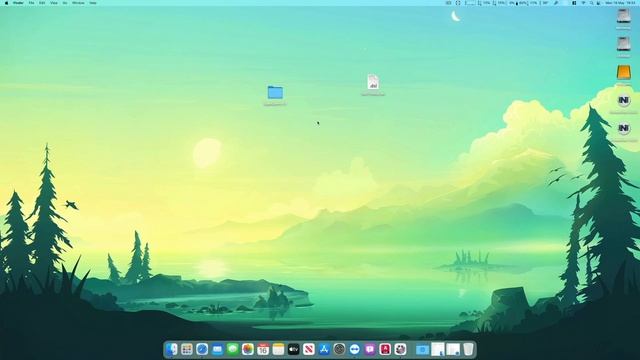Image resolution: width=640 pixels, height=360 pixels.
Task: Open Messages from the Dock
Action: pos(233,349)
